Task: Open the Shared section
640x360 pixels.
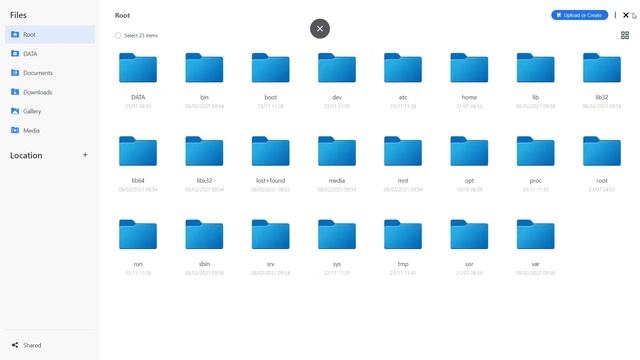Action: pos(27,345)
